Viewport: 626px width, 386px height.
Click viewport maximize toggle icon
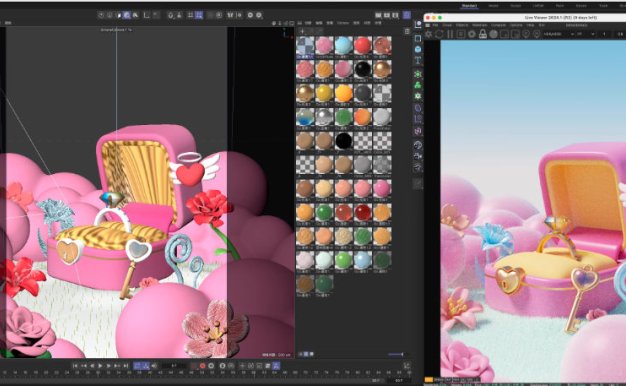point(292,24)
